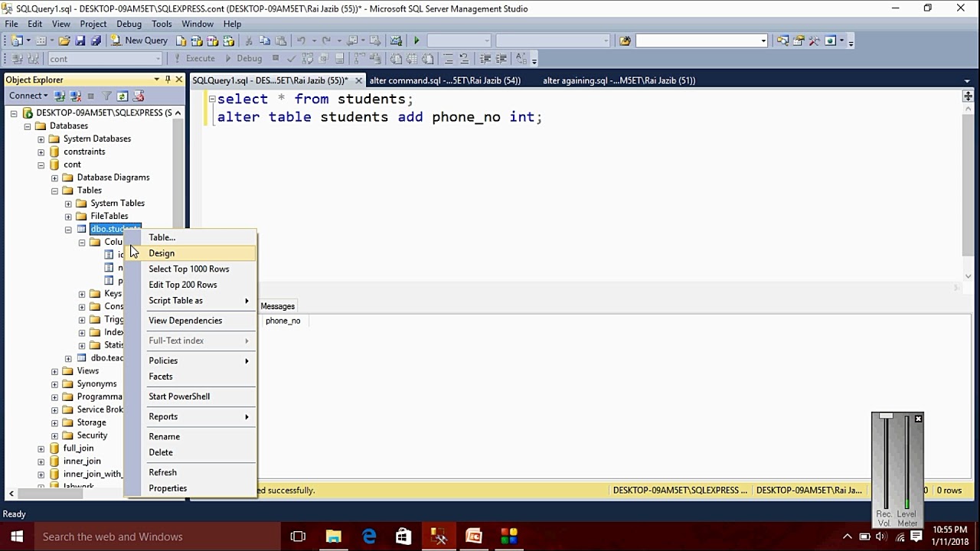The height and width of the screenshot is (551, 980).
Task: Select the inner_join database in tree
Action: [x=82, y=461]
